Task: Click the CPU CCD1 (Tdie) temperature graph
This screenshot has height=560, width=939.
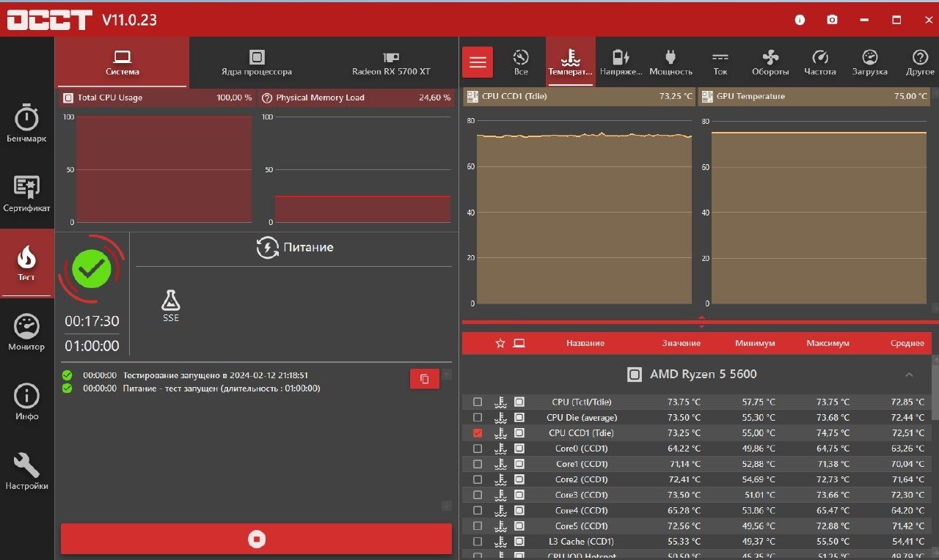Action: click(584, 212)
